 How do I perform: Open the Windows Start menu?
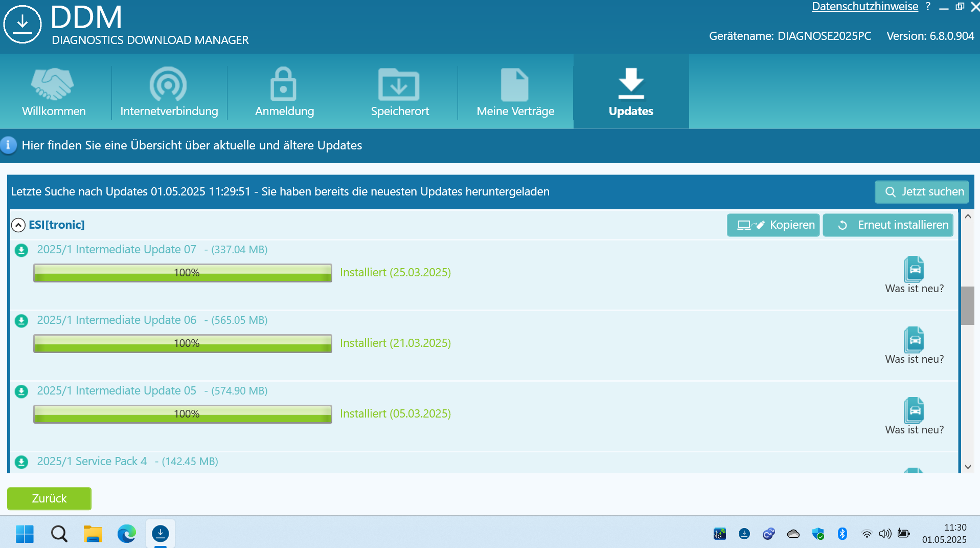pyautogui.click(x=25, y=534)
